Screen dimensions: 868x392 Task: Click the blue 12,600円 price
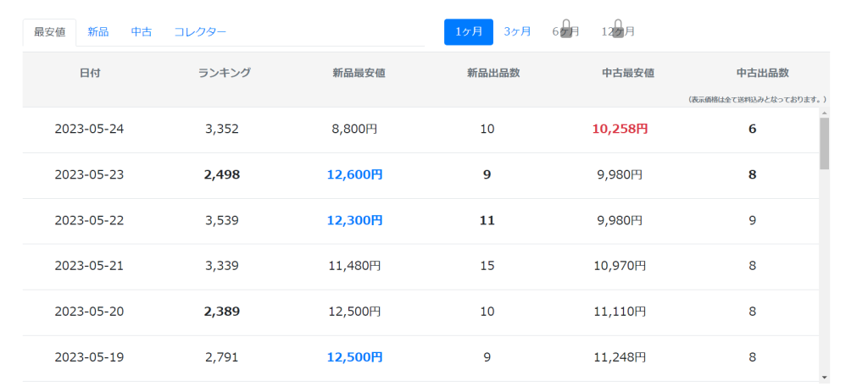(x=354, y=174)
